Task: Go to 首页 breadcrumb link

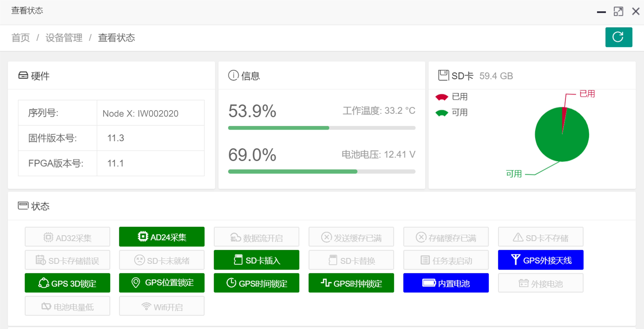Action: (x=21, y=38)
